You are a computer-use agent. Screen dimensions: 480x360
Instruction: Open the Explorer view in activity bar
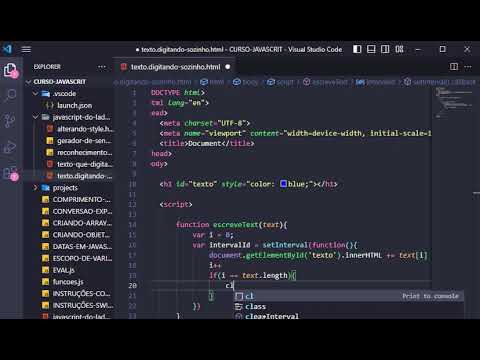(10, 71)
